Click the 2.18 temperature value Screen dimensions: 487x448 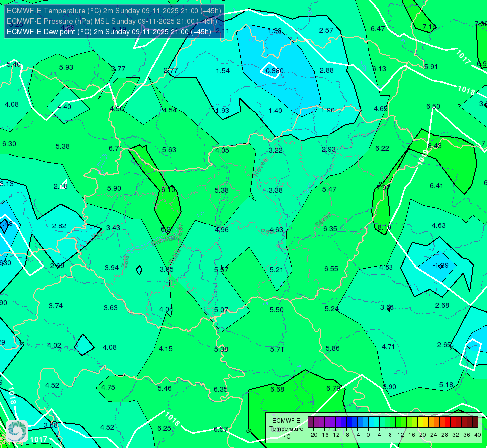61,186
